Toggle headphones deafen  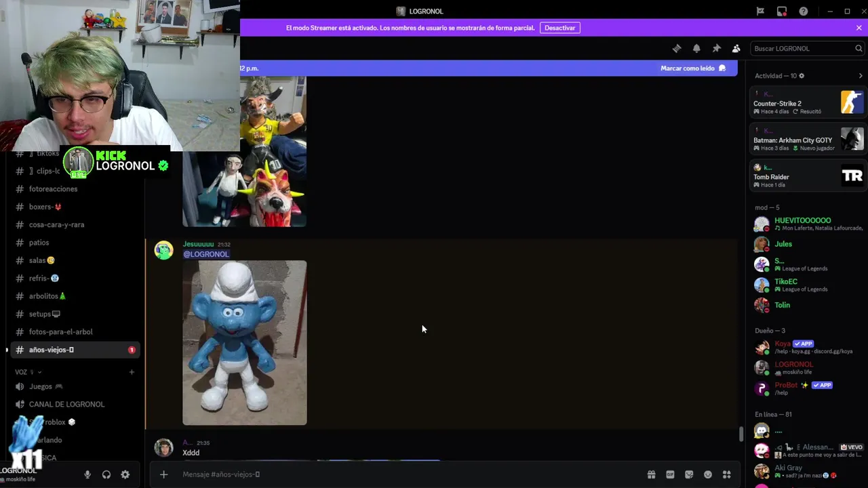[106, 474]
